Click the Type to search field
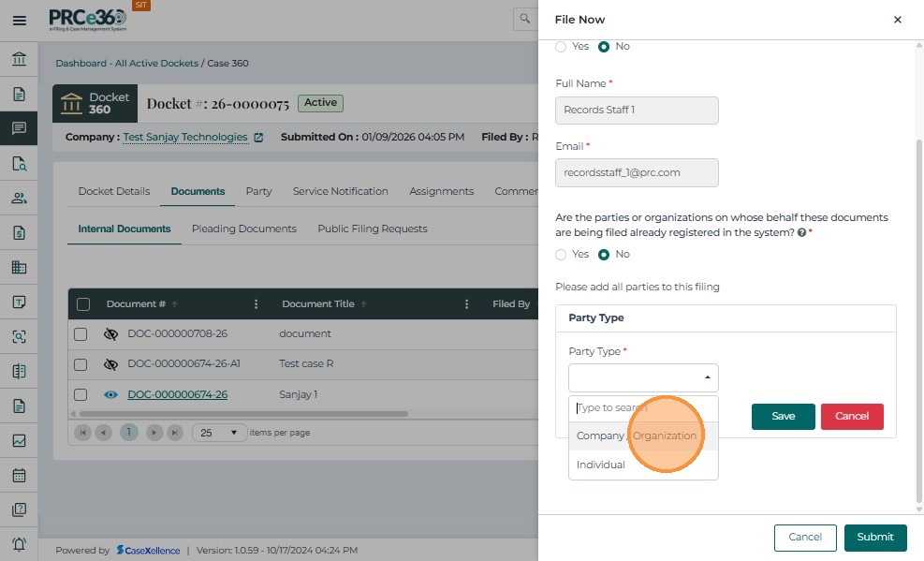This screenshot has height=561, width=924. pos(643,408)
